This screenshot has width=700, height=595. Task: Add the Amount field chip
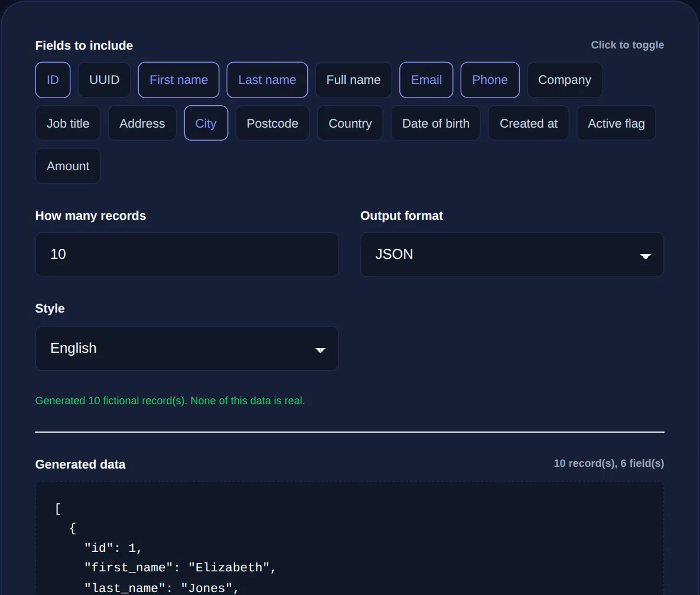click(x=68, y=166)
